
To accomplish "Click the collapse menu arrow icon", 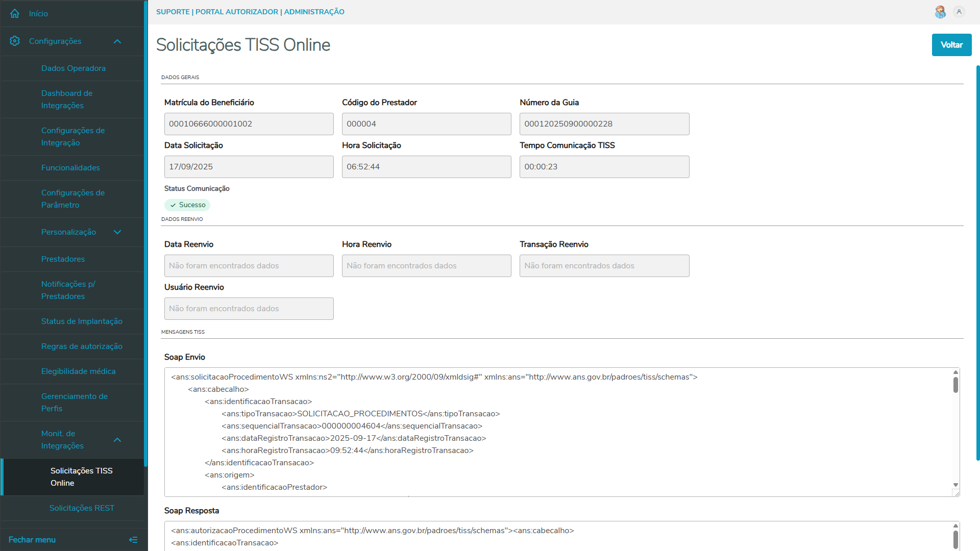I will (x=133, y=540).
